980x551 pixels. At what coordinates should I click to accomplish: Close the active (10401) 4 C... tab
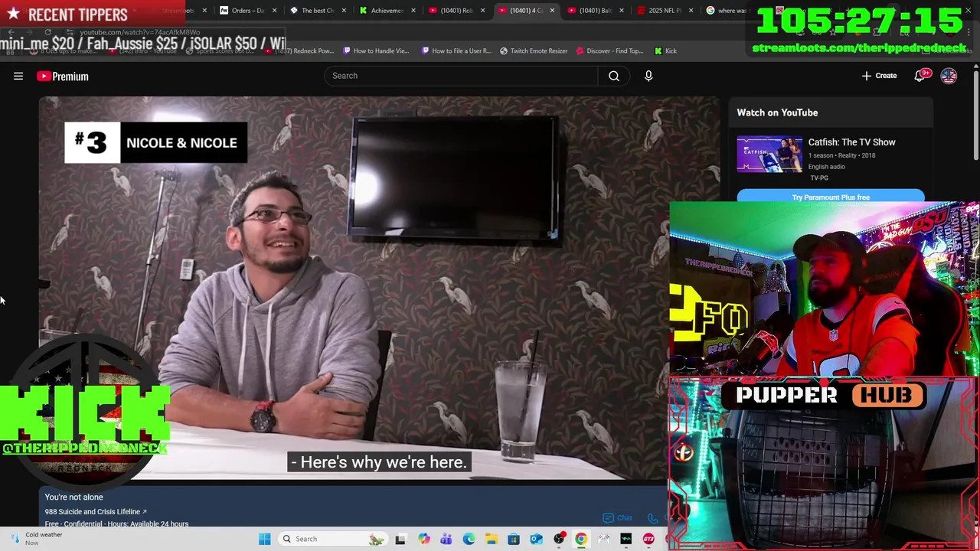[552, 11]
